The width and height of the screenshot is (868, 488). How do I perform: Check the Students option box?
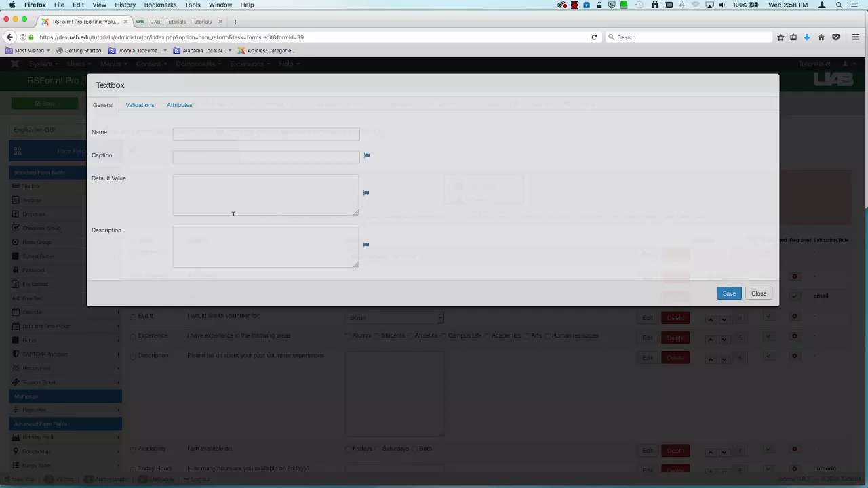[x=377, y=336]
